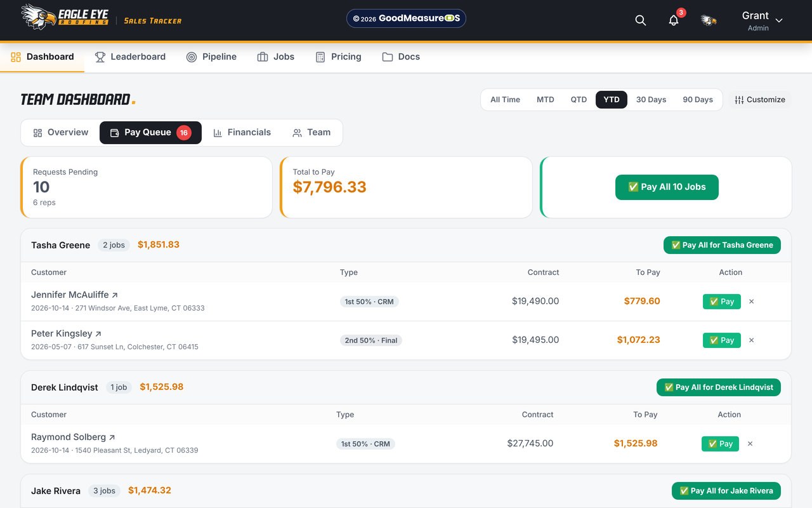Click the red 16 badge on Pay Queue
This screenshot has height=508, width=812.
point(184,133)
